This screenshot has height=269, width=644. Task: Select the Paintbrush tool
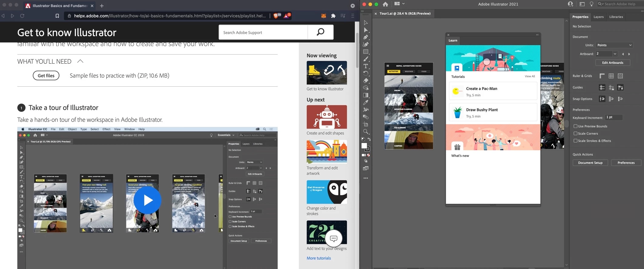366,59
